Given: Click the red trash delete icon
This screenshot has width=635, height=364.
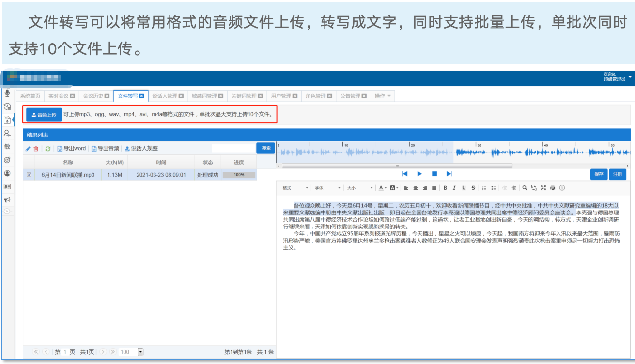Looking at the screenshot, I should pyautogui.click(x=36, y=149).
